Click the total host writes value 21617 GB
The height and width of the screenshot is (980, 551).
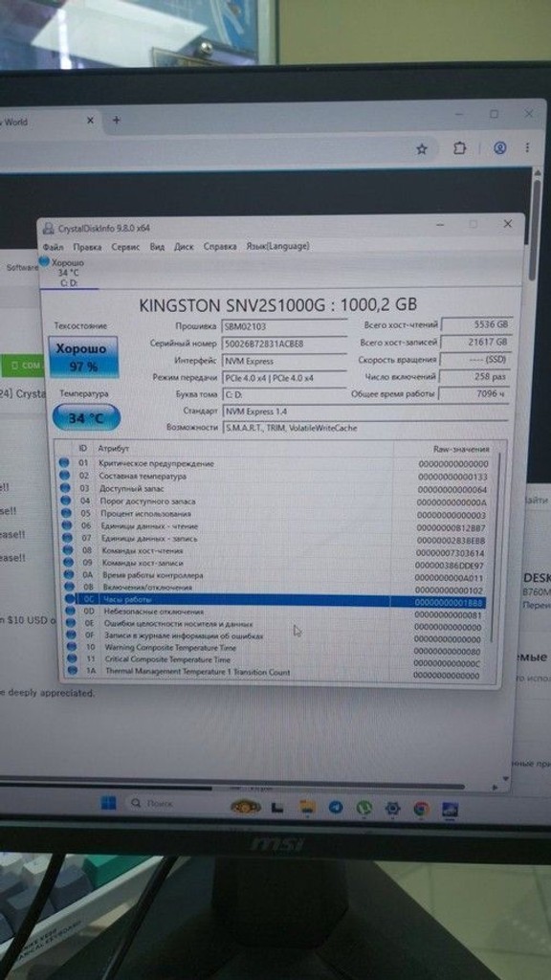coord(476,343)
